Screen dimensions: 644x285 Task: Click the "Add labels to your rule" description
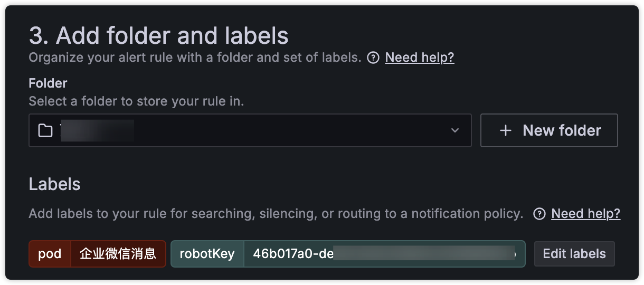click(x=276, y=214)
